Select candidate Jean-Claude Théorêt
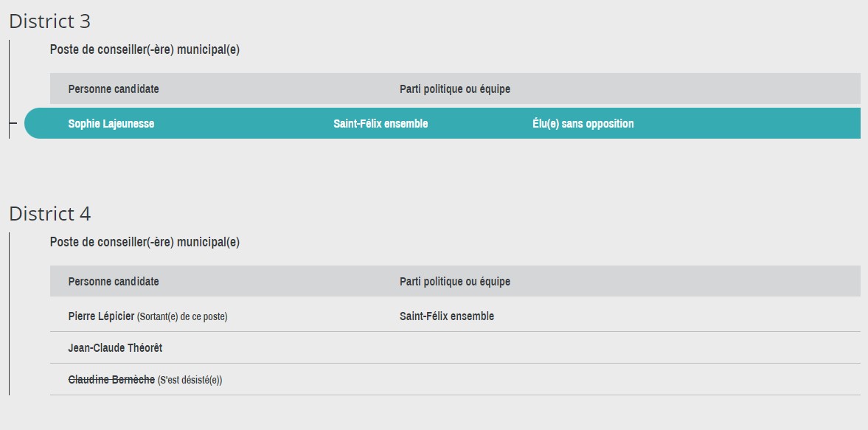 (115, 347)
